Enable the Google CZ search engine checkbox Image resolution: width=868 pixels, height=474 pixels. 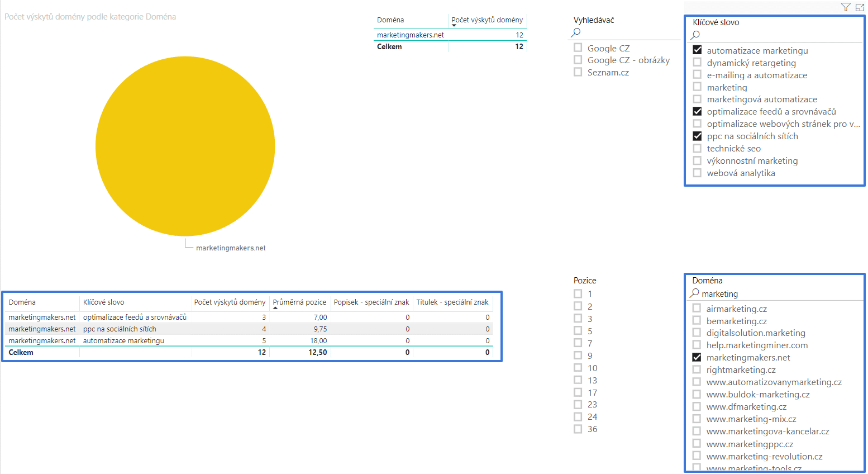tap(578, 48)
